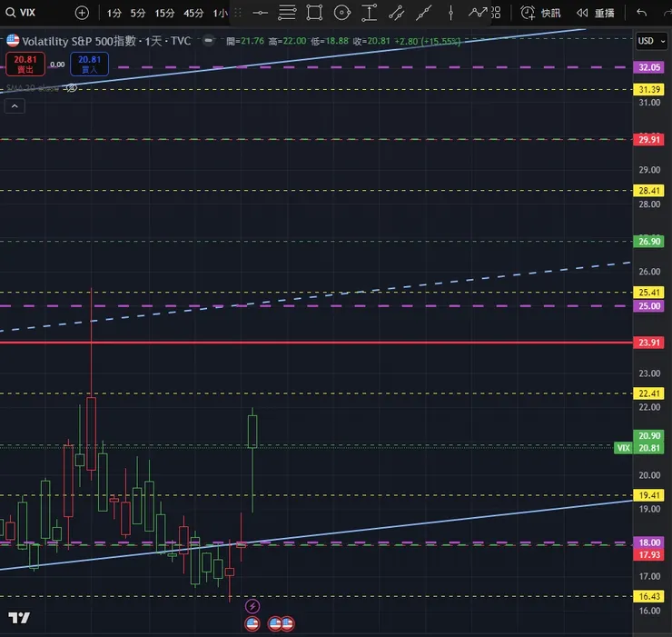This screenshot has height=637, width=672.
Task: Click the alarm clock alert icon
Action: coord(528,13)
